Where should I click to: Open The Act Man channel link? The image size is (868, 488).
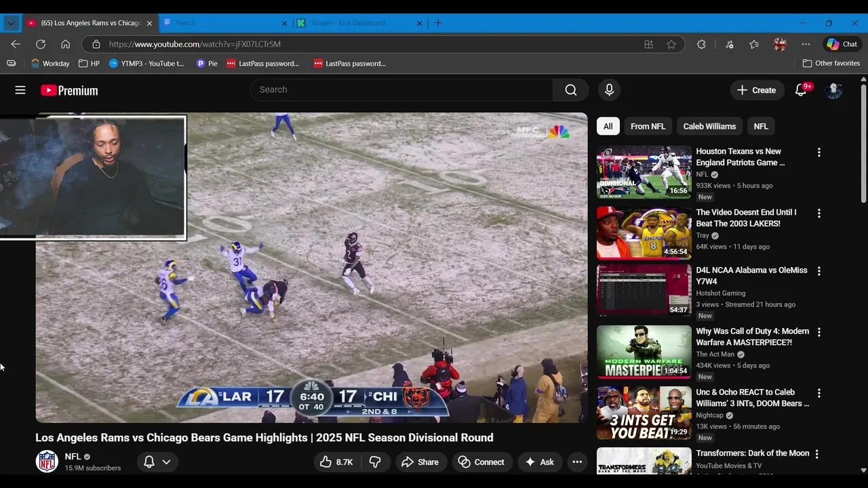tap(715, 354)
